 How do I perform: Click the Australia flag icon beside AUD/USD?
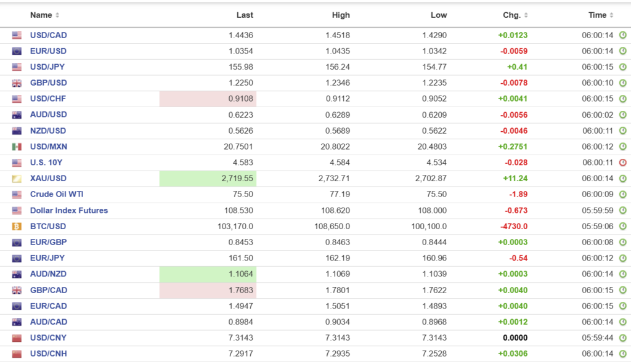coord(17,115)
